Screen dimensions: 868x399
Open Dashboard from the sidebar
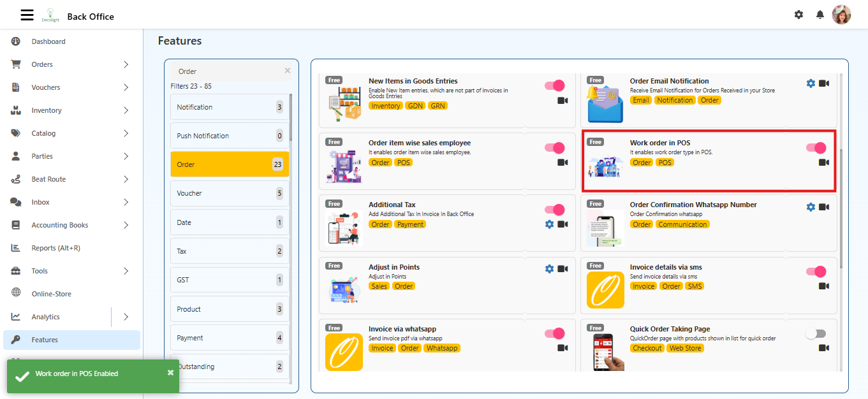pyautogui.click(x=48, y=41)
